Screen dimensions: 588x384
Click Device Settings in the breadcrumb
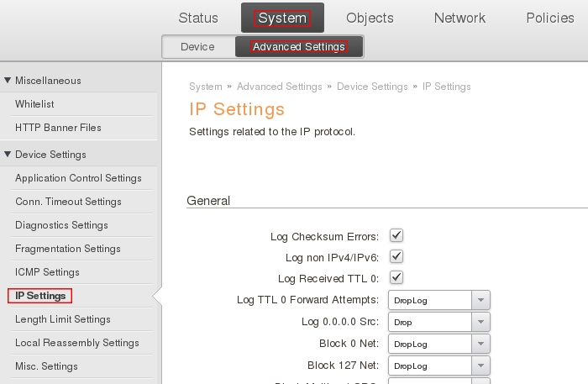tap(371, 87)
